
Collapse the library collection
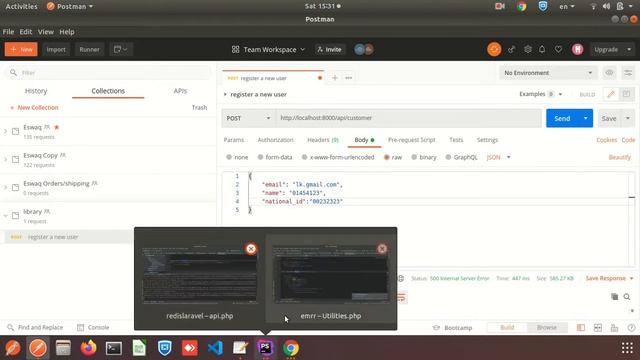(6, 216)
